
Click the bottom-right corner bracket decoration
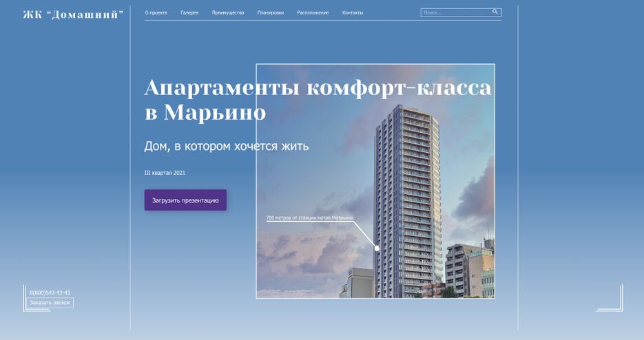[x=610, y=299]
